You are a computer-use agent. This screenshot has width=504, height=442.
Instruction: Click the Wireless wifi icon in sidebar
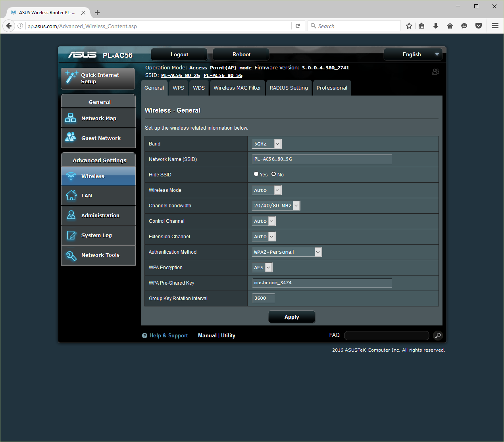tap(71, 176)
